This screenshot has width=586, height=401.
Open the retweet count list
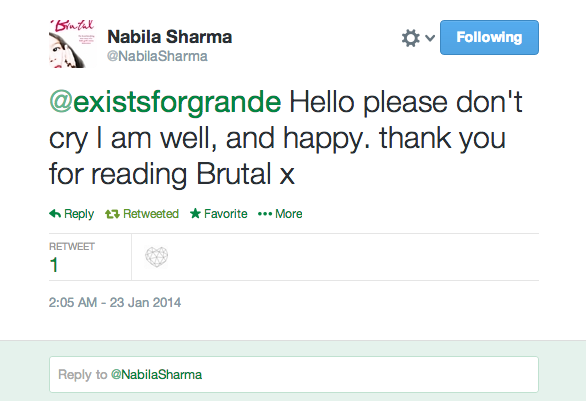(x=54, y=265)
